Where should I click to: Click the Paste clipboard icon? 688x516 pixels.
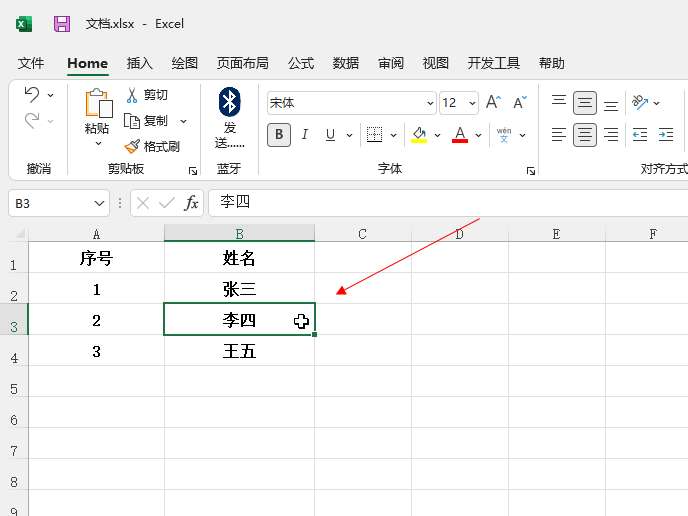tap(98, 104)
